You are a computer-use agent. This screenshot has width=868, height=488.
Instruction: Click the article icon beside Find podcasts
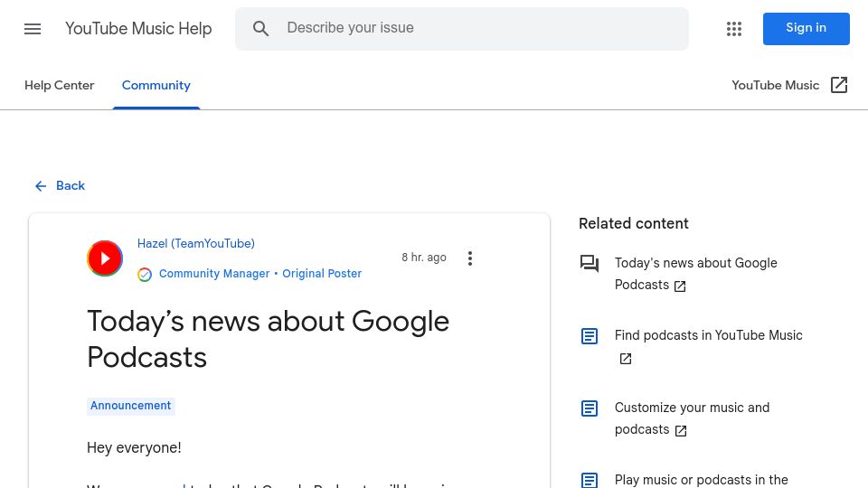590,336
